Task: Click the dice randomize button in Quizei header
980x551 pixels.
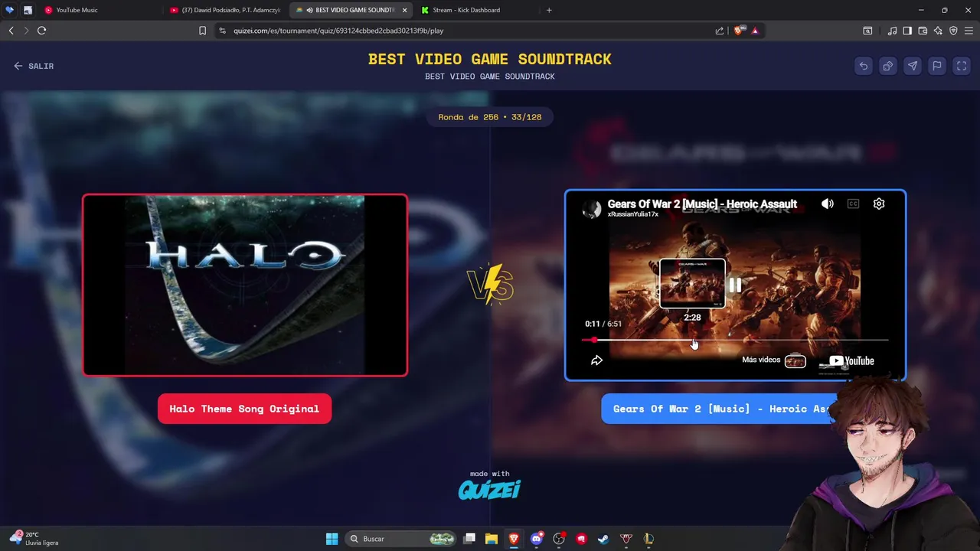Action: click(x=888, y=66)
